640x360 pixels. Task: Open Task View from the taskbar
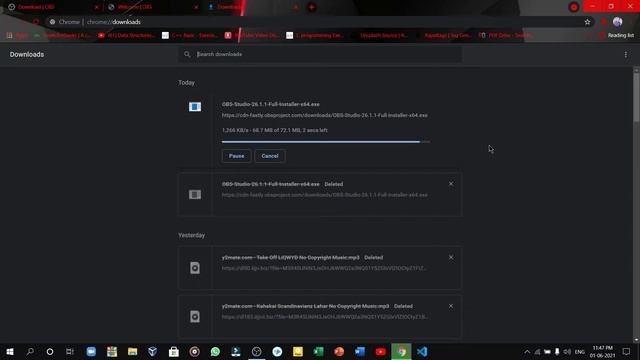point(70,351)
